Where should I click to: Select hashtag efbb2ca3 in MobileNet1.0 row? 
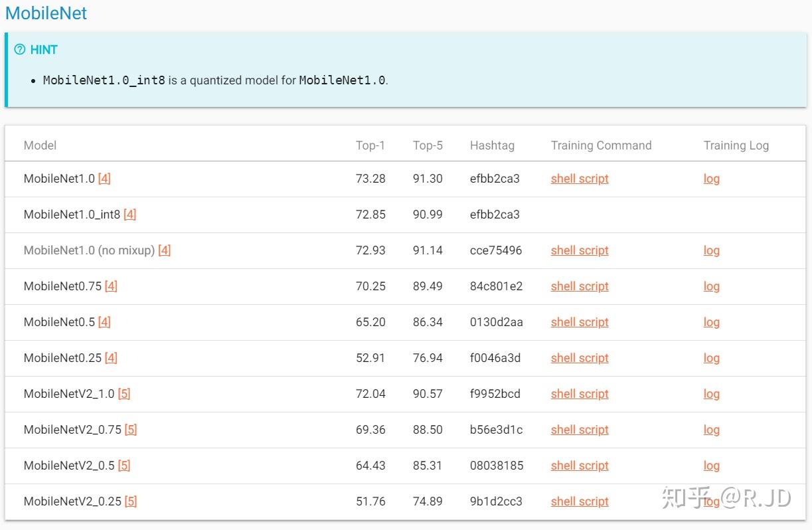[x=495, y=179]
